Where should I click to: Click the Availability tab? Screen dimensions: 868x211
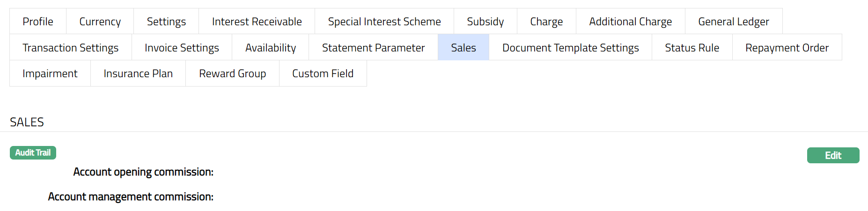[x=271, y=48]
